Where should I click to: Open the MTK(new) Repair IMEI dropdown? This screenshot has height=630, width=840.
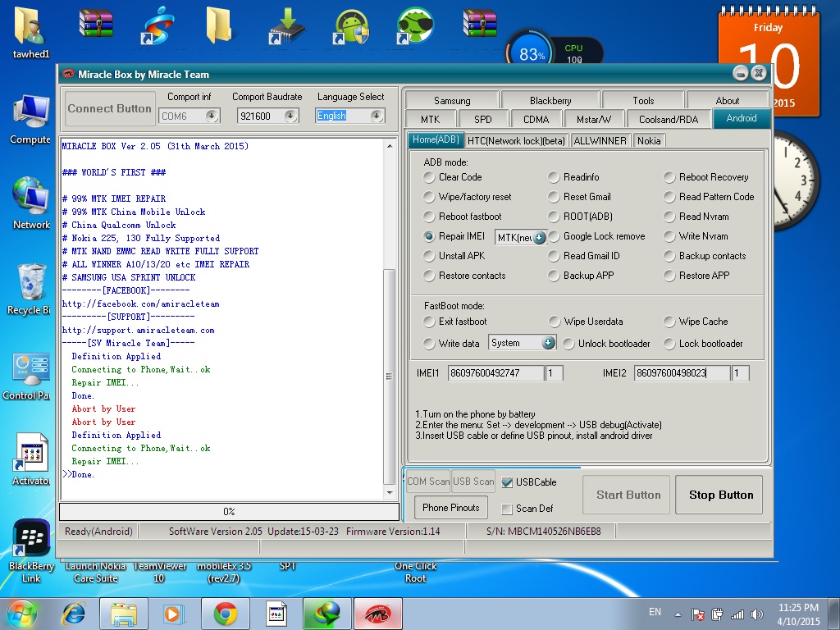[x=540, y=237]
